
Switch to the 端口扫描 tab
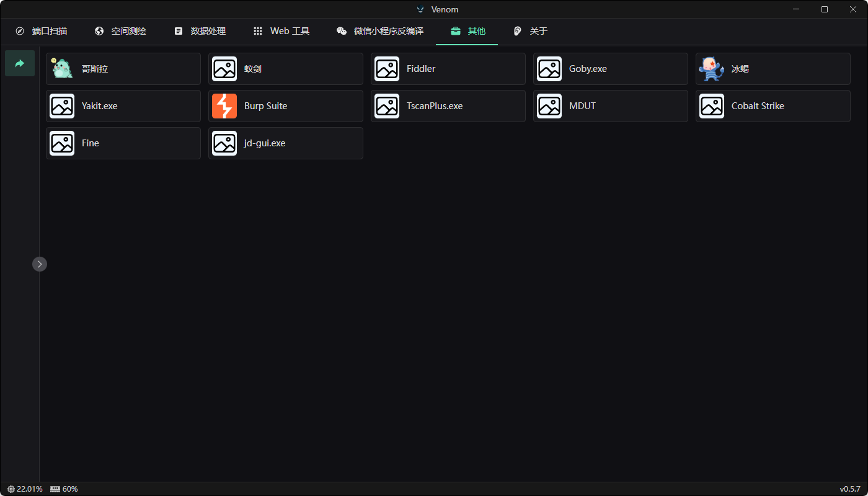click(x=41, y=31)
